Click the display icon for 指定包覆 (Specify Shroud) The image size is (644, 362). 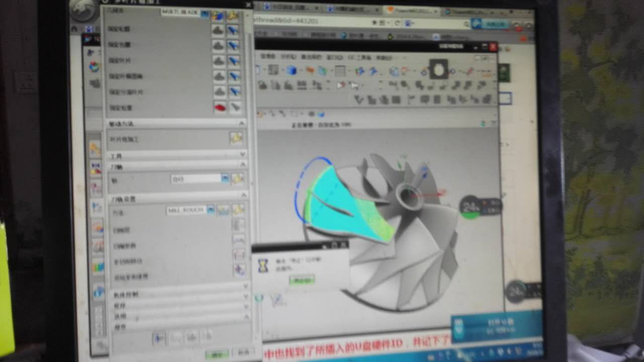[233, 46]
